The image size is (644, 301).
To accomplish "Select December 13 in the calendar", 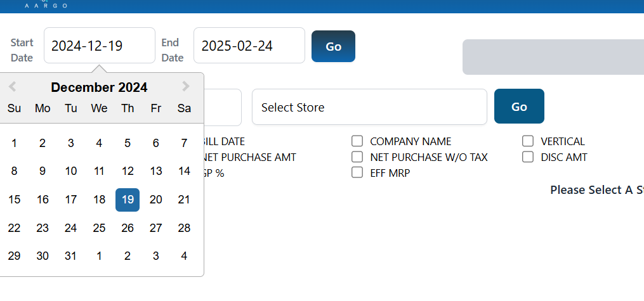I will [x=155, y=172].
